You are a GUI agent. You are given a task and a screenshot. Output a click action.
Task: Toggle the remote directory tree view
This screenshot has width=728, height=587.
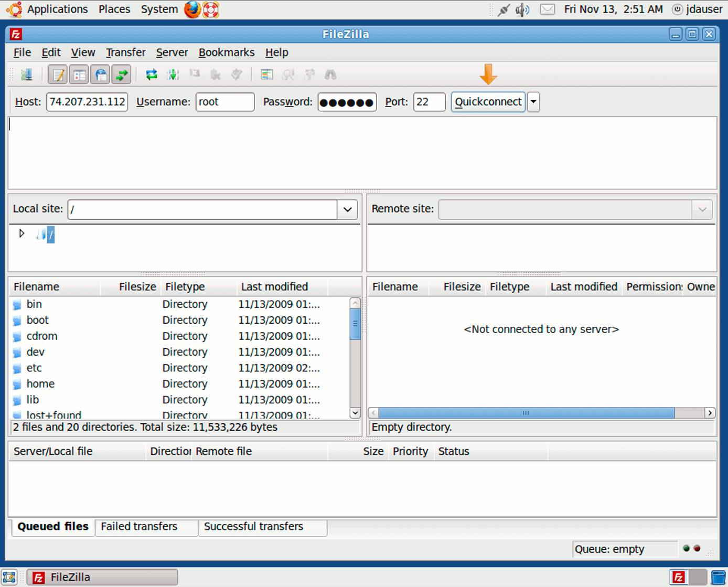tap(100, 74)
